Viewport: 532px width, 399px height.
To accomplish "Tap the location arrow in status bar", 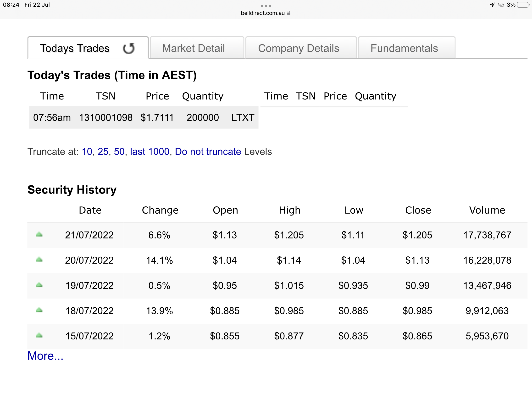I will tap(492, 5).
